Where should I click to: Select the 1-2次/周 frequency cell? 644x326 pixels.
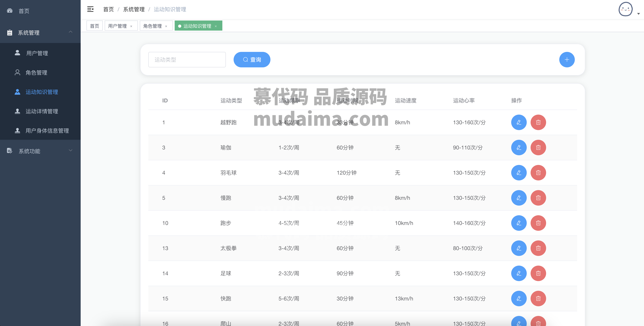click(289, 148)
